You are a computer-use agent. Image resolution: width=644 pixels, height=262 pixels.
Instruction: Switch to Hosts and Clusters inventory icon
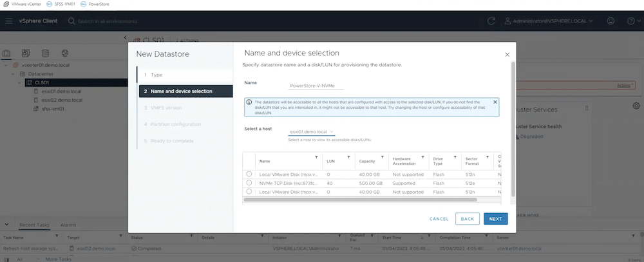click(6, 53)
